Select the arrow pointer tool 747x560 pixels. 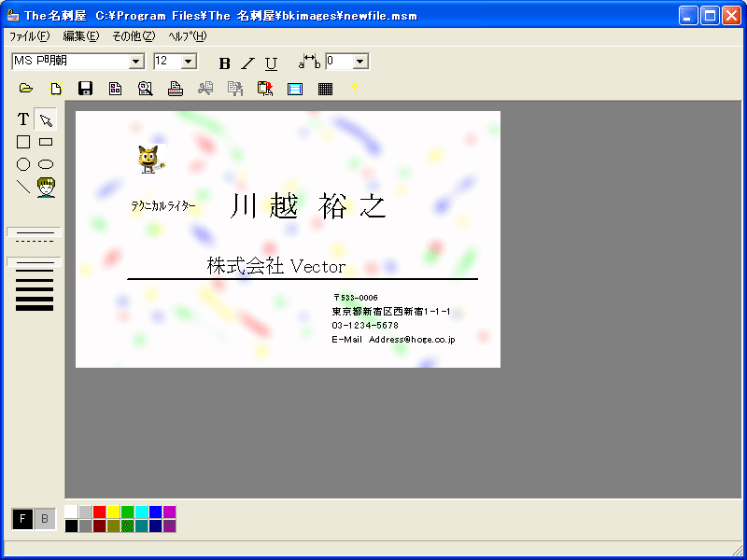coord(46,119)
